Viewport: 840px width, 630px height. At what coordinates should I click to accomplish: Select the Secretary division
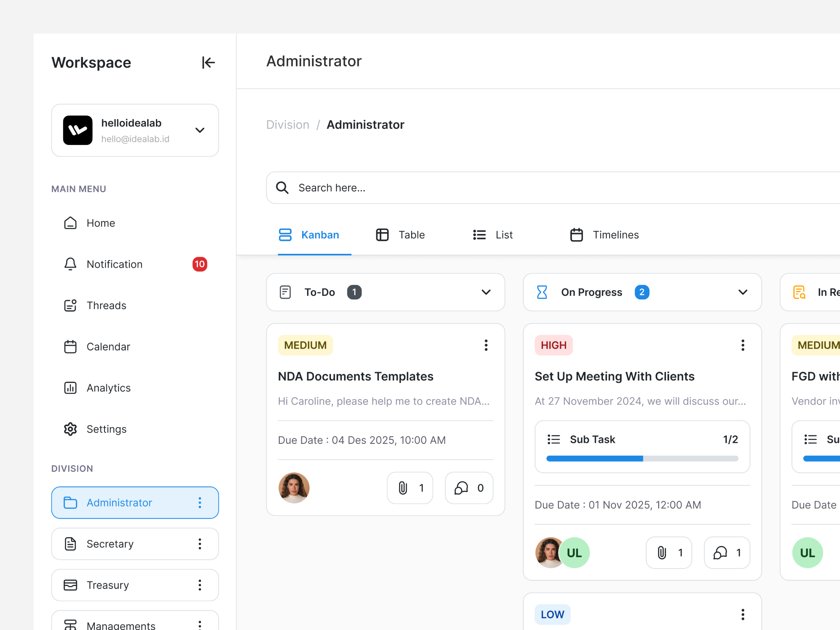(135, 544)
